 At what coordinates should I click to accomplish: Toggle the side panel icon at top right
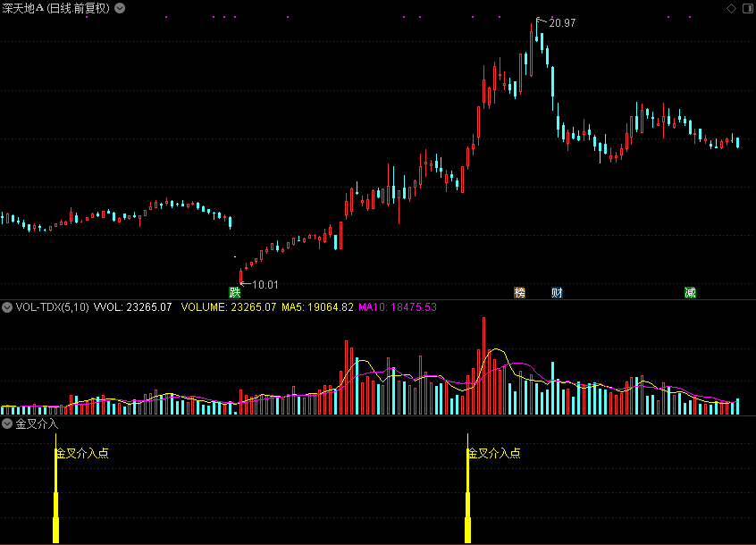click(748, 8)
